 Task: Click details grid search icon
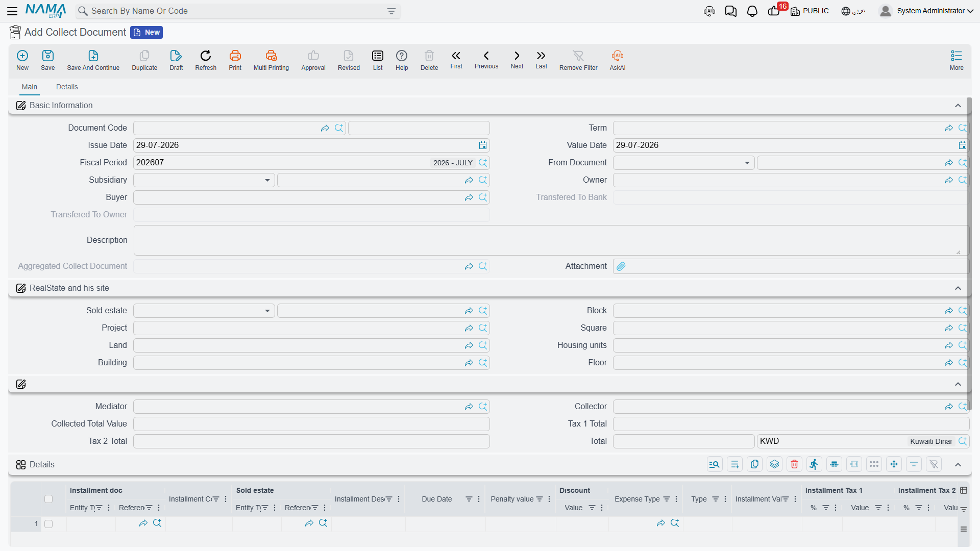(715, 464)
